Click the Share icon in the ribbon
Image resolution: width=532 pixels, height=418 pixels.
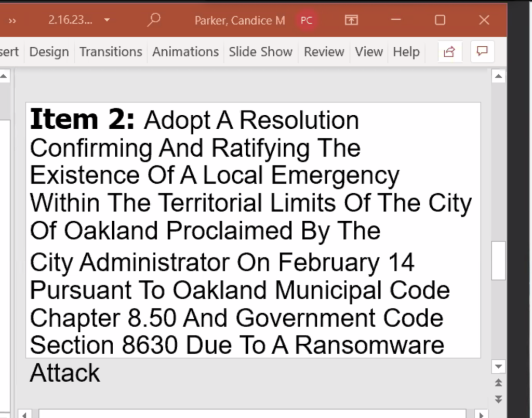(449, 52)
